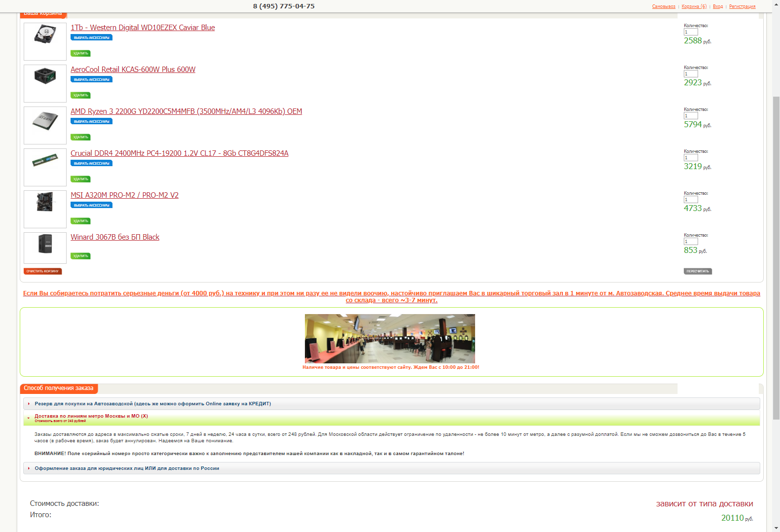Screen dimensions: 780x532
Task: Click the red clear cart button
Action: (x=42, y=271)
